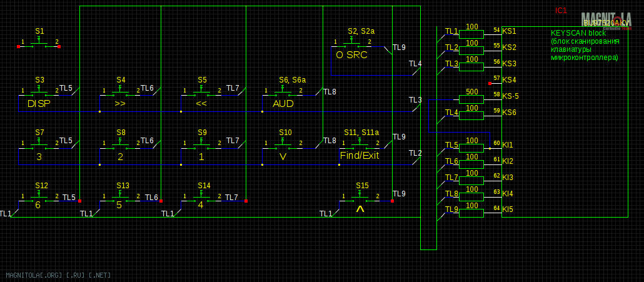Select the KS4 pin 57 terminal
This screenshot has height=282, width=644.
point(490,83)
